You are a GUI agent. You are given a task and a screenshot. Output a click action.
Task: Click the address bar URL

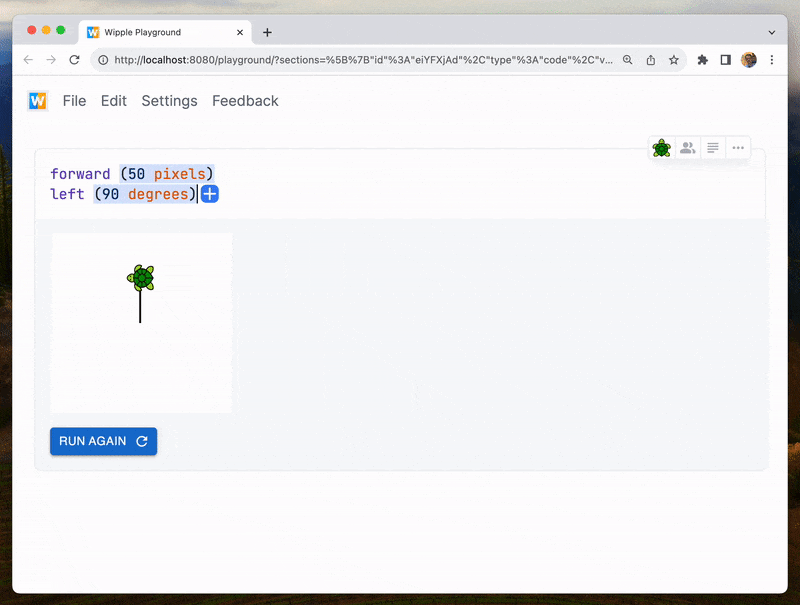click(x=363, y=60)
